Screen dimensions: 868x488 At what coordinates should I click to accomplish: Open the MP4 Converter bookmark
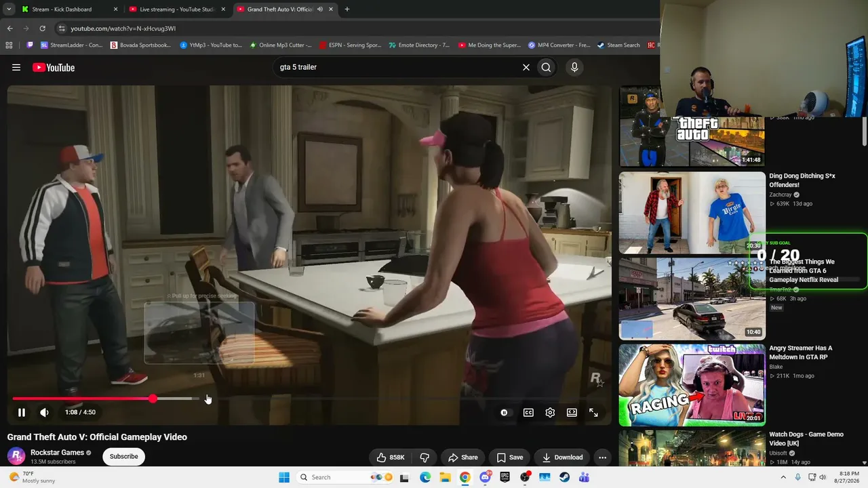pyautogui.click(x=559, y=45)
